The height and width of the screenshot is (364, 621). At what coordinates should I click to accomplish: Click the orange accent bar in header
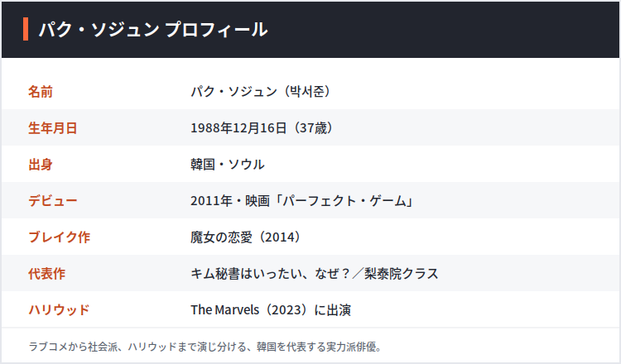pyautogui.click(x=26, y=29)
